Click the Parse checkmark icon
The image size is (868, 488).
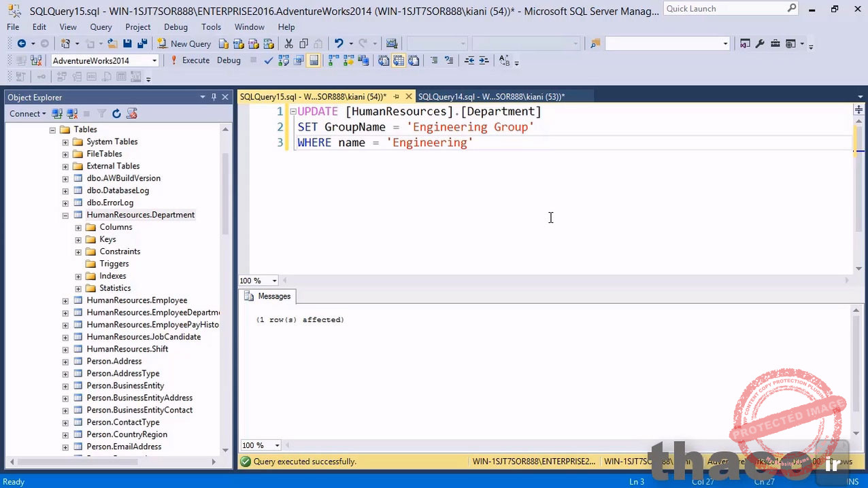pos(269,60)
